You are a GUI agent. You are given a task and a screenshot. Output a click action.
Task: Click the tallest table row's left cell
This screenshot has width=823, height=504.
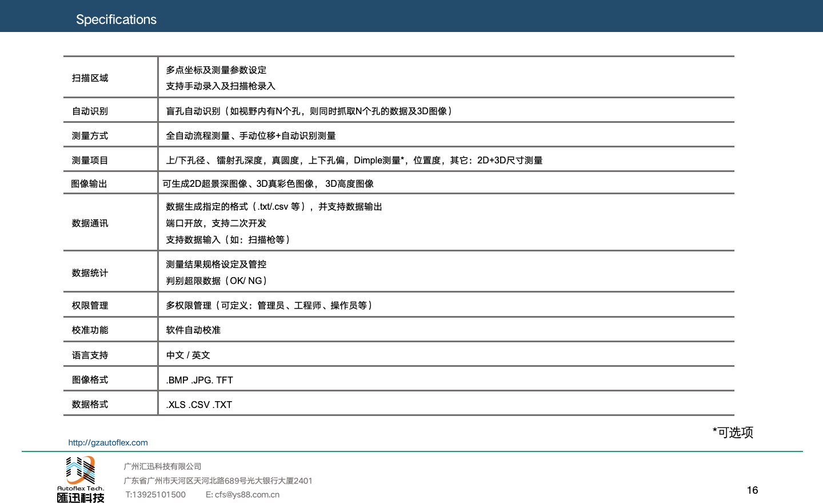click(110, 222)
